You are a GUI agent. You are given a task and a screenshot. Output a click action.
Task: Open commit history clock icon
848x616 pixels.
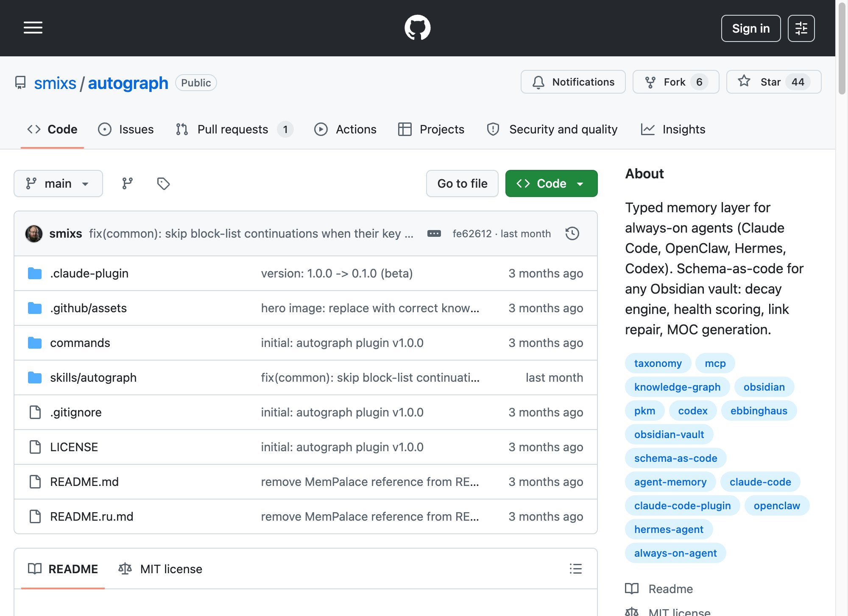coord(572,233)
